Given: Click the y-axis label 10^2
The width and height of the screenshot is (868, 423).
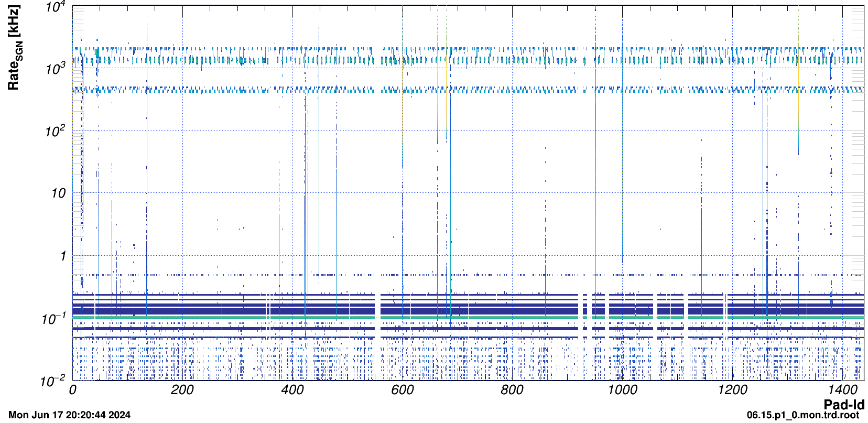Looking at the screenshot, I should tap(55, 132).
